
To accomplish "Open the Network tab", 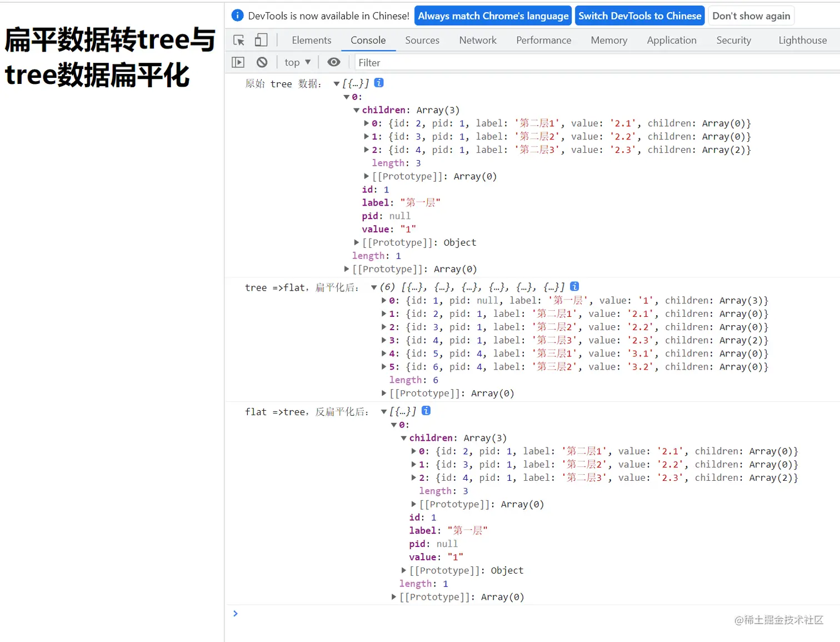I will 478,40.
